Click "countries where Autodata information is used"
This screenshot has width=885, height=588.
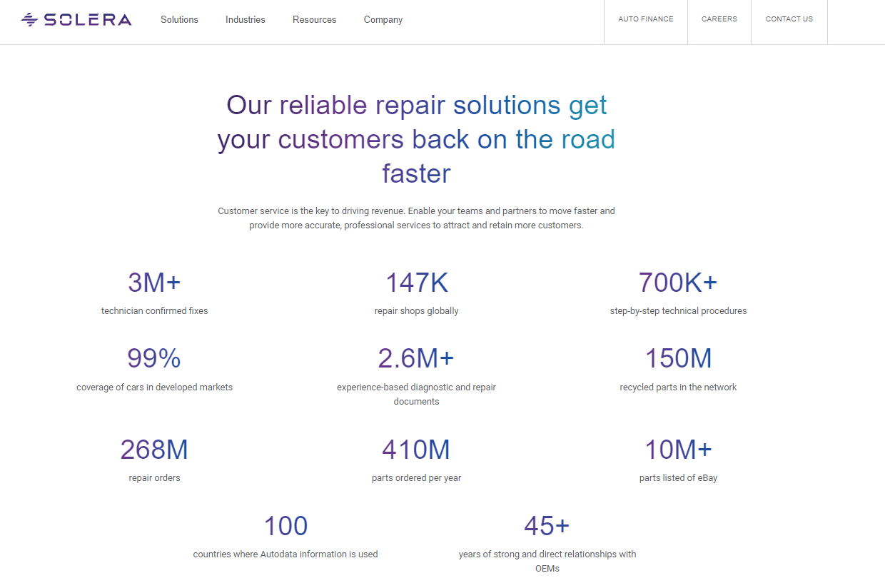point(285,554)
